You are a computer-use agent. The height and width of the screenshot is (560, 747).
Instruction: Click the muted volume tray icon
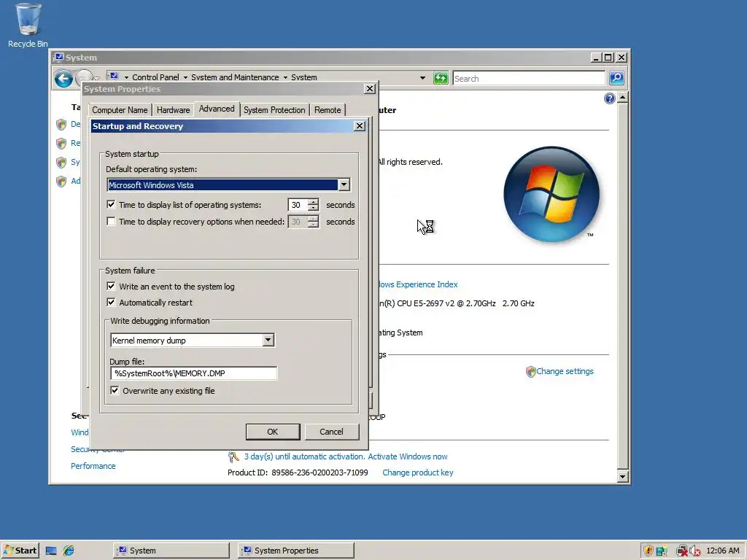pos(695,551)
